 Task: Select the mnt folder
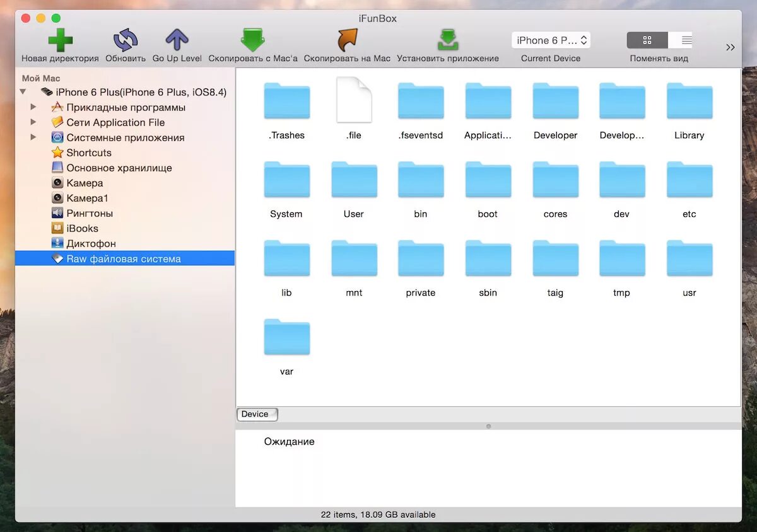[354, 258]
